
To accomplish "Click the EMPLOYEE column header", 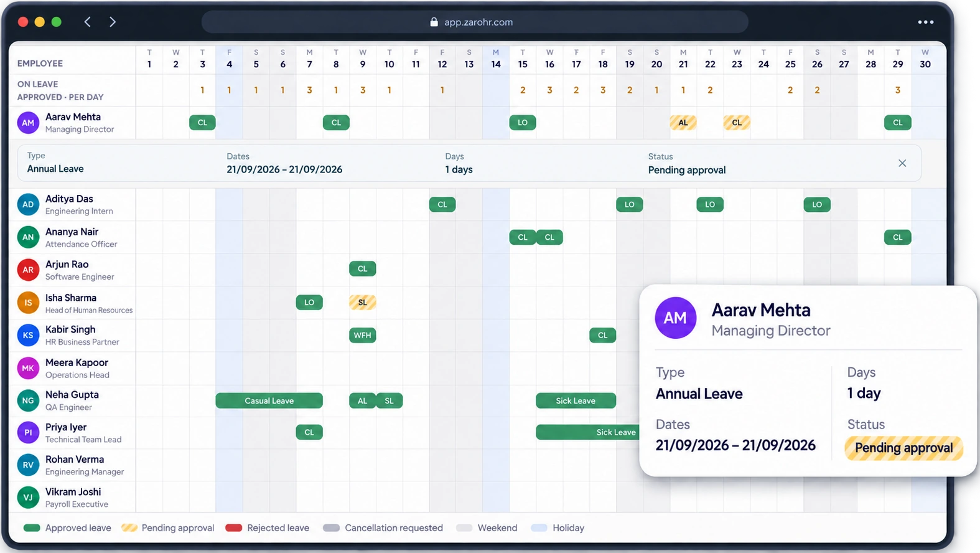I will click(40, 64).
